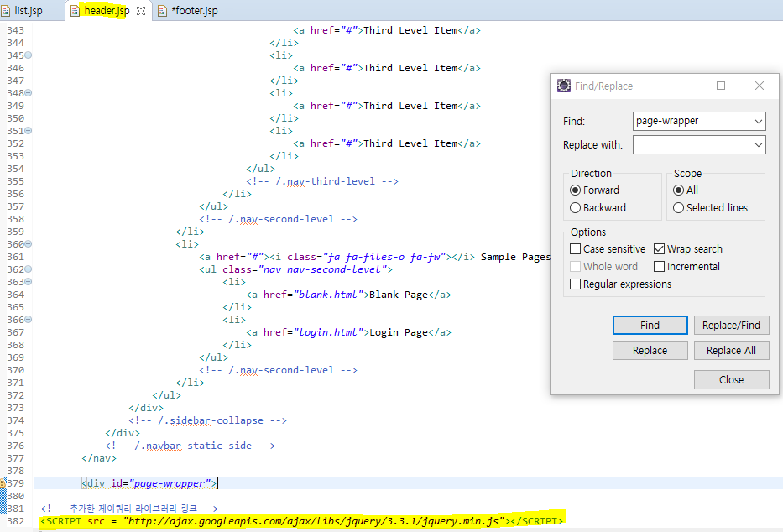Collapse the code fold at line 348

tap(29, 93)
